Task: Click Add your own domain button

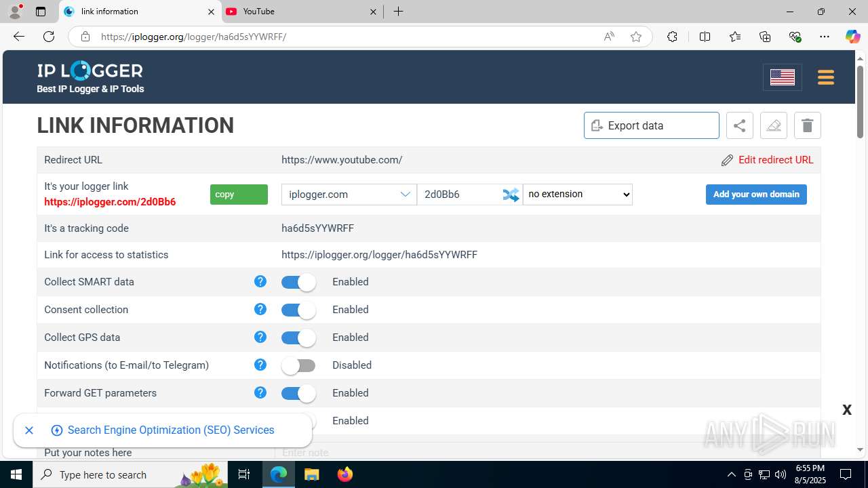Action: [x=756, y=195]
